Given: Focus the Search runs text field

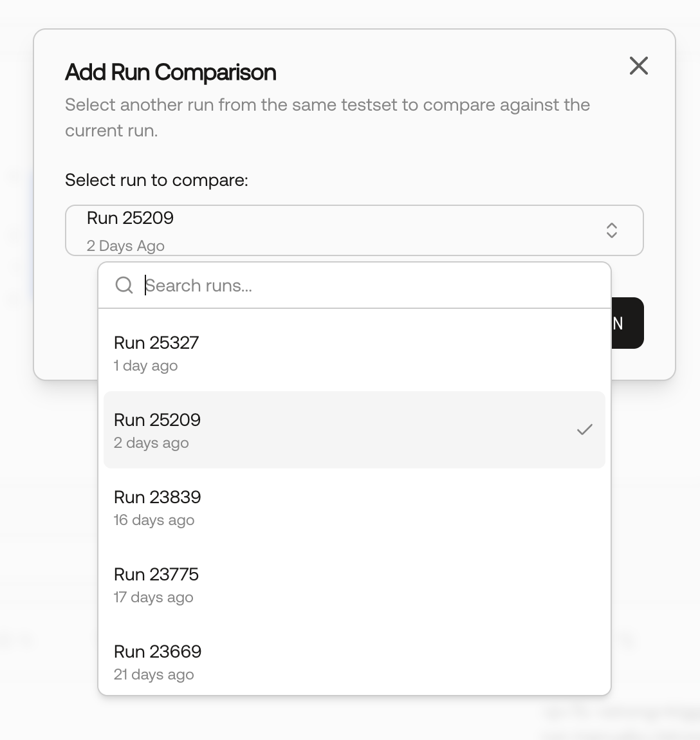Looking at the screenshot, I should click(369, 286).
